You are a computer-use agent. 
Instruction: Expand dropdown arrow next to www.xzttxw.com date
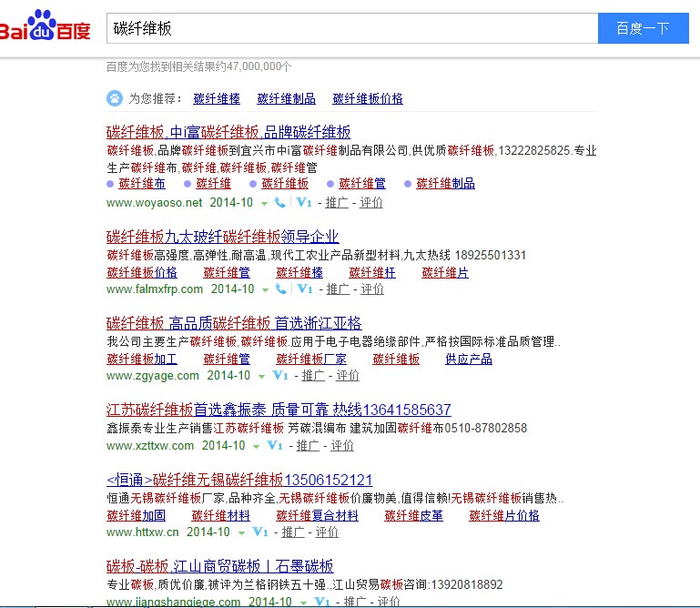click(x=257, y=447)
